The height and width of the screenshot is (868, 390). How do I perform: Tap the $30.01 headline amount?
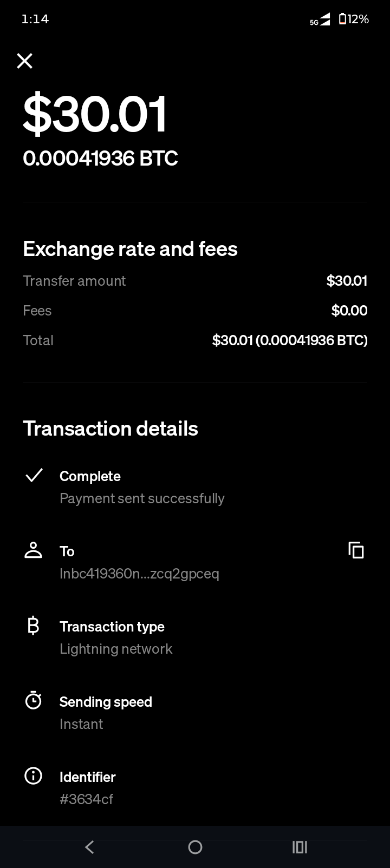[x=95, y=114]
